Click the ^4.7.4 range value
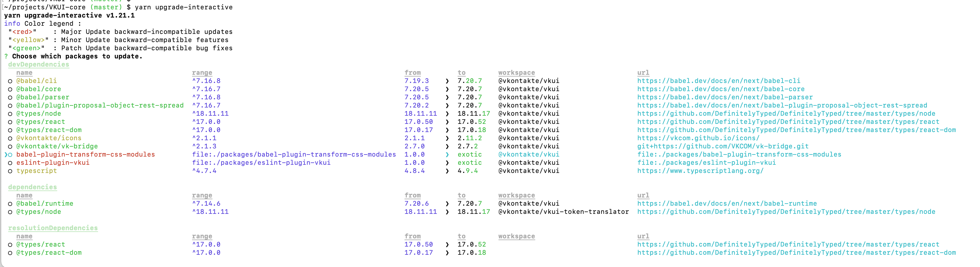 (x=204, y=171)
